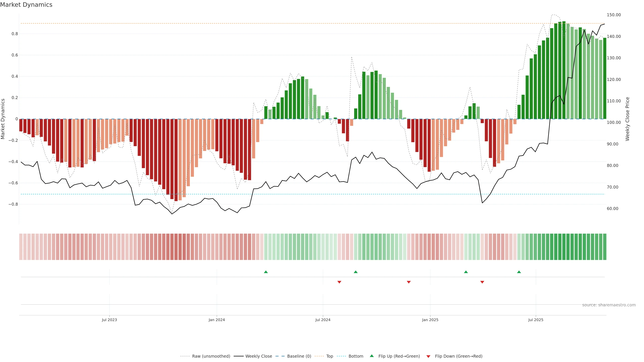Click the Flip Up green triangle legend icon
644x362 pixels.
[x=372, y=356]
